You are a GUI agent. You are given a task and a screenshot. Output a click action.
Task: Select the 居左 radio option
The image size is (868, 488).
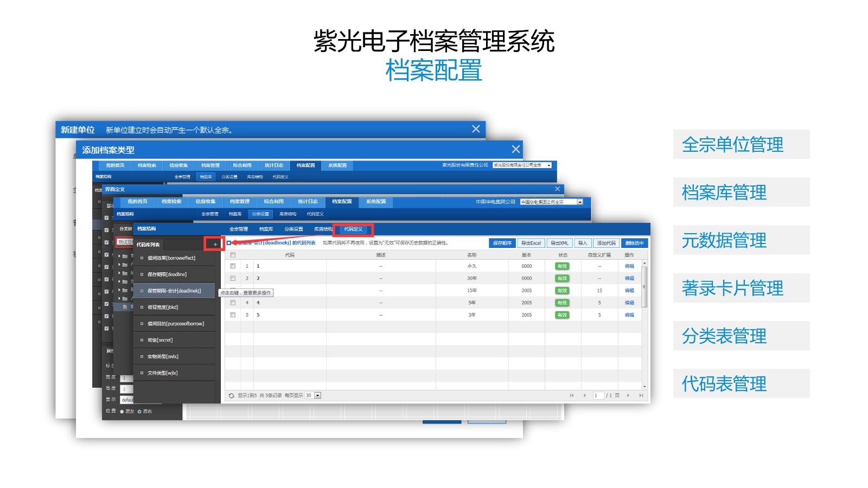coord(122,412)
